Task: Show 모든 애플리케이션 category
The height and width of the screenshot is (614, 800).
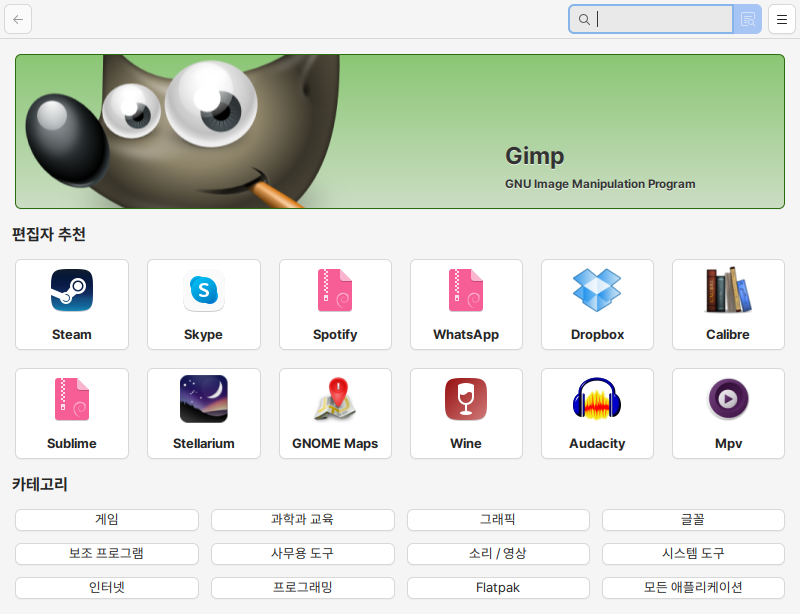Action: tap(693, 588)
